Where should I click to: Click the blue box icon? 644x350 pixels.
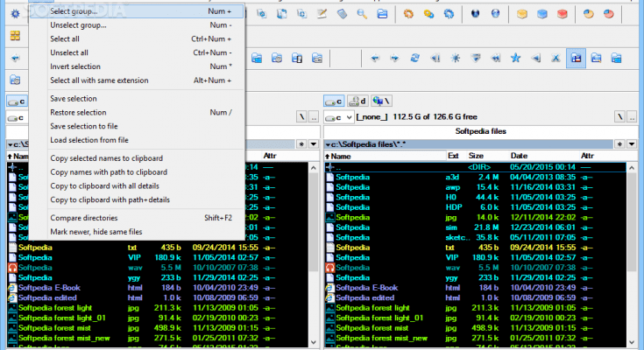pos(542,14)
